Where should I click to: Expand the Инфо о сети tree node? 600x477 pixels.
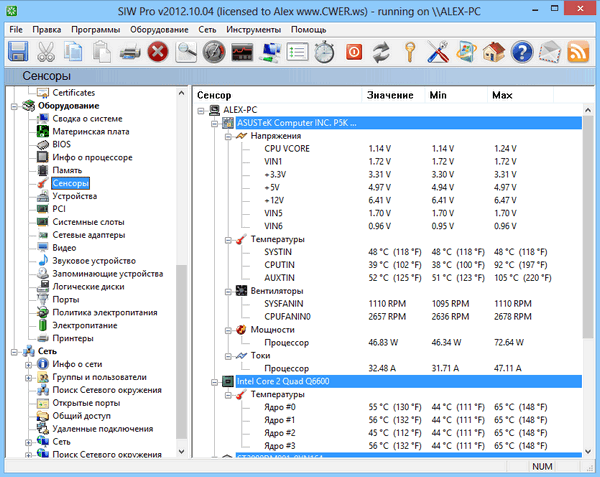[x=28, y=364]
